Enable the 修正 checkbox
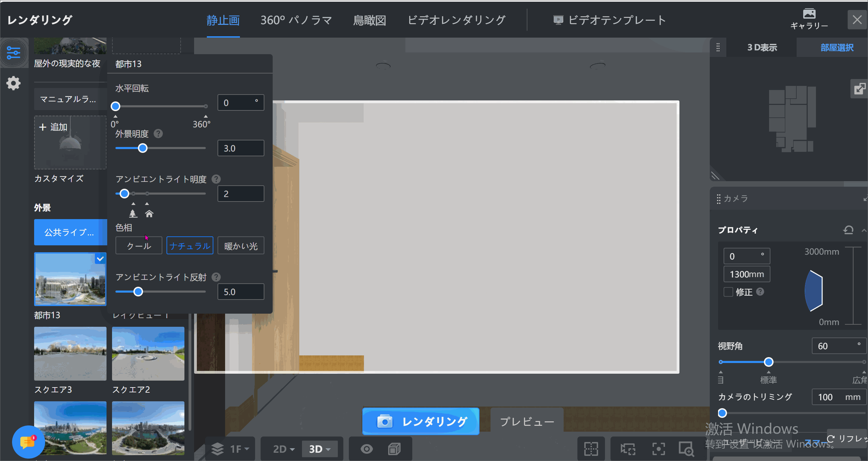868x461 pixels. tap(728, 292)
